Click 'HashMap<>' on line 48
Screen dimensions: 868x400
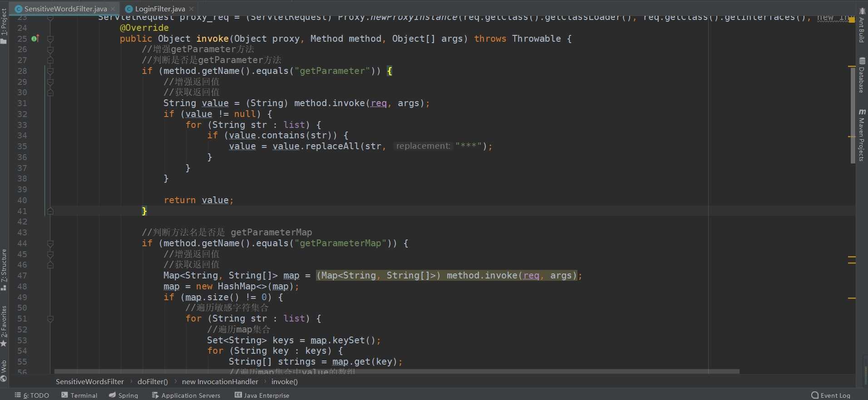tap(242, 287)
